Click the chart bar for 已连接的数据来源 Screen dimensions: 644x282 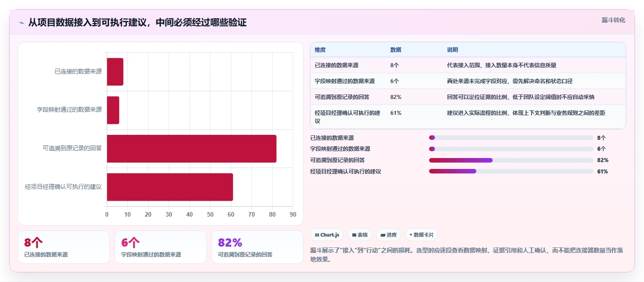pos(115,72)
